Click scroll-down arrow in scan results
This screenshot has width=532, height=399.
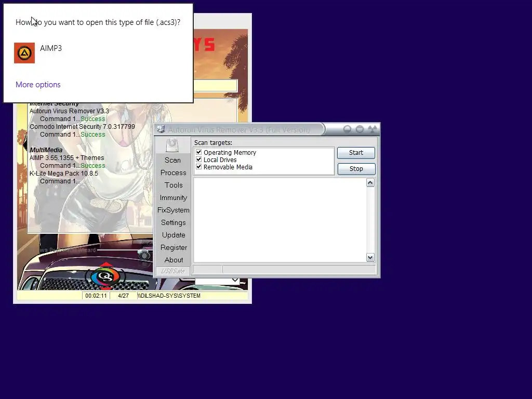(x=370, y=258)
